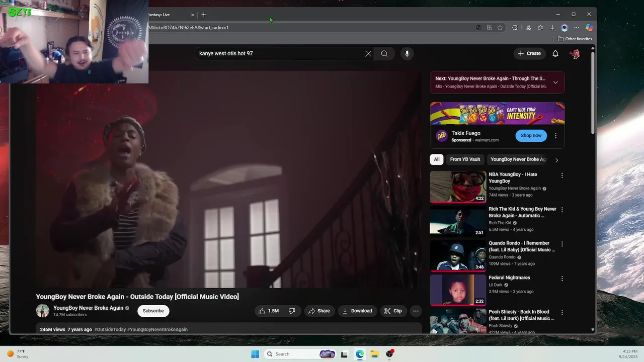Click the YouTube search magnifier button
The width and height of the screenshot is (644, 362).
[384, 53]
